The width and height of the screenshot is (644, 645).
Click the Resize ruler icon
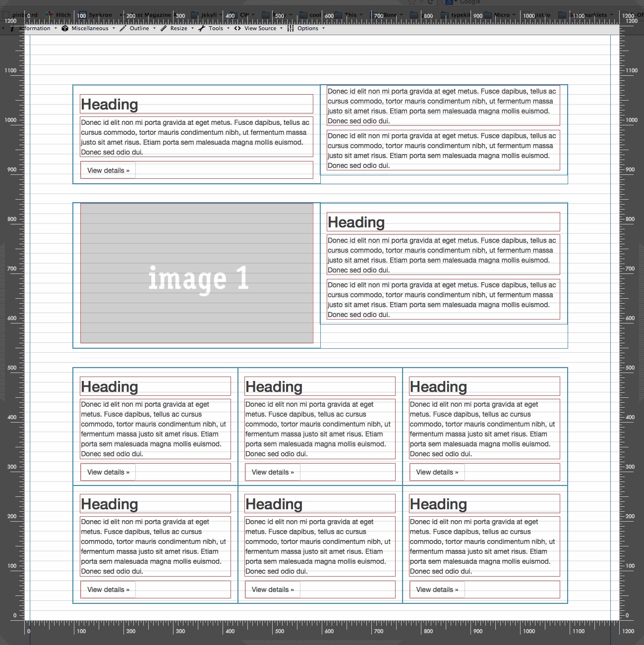(x=164, y=29)
